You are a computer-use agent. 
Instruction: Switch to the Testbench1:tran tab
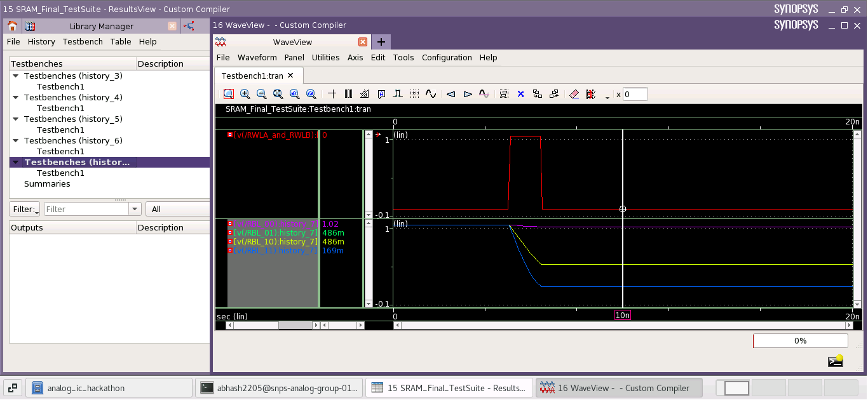[x=252, y=76]
